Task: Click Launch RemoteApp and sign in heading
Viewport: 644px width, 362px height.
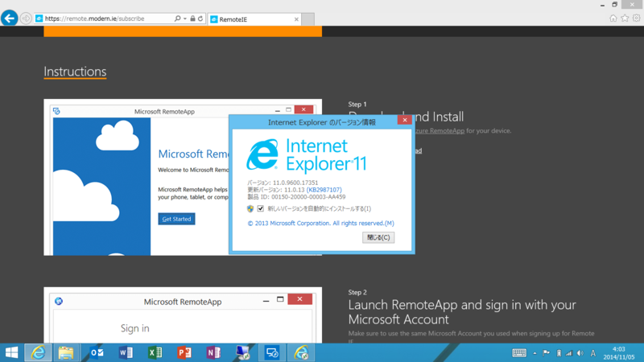Action: [462, 312]
